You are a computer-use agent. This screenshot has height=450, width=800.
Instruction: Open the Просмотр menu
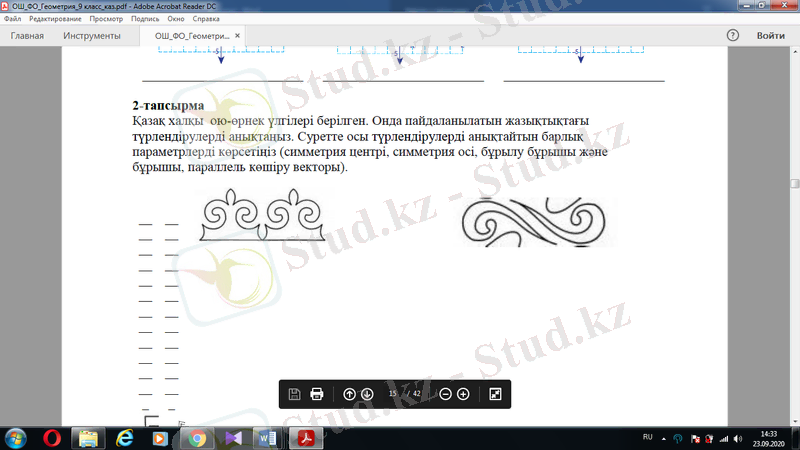(106, 19)
